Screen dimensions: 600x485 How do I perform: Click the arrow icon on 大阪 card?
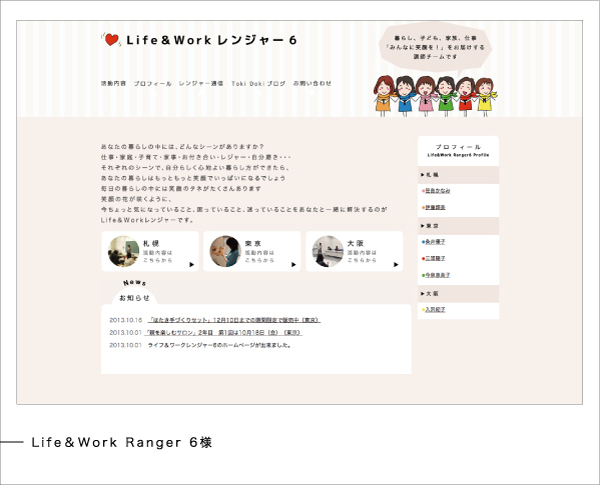click(394, 265)
